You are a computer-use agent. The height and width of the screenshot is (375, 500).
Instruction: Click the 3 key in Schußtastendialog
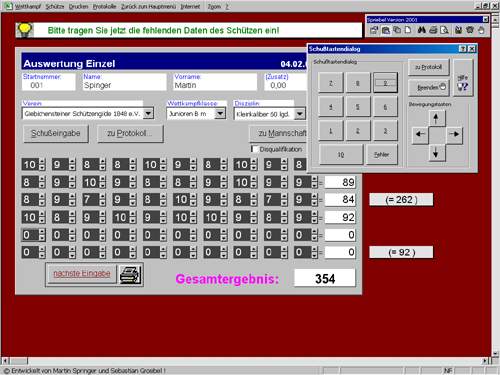click(385, 131)
